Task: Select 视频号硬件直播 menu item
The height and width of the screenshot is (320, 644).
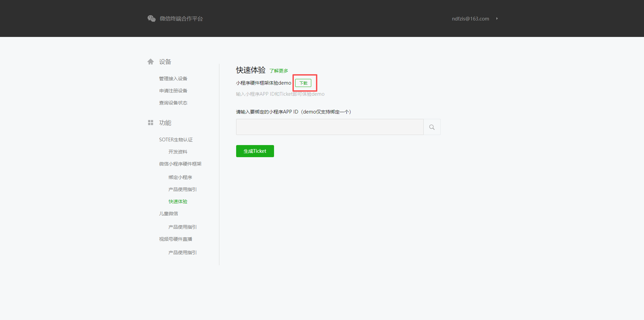Action: 175,239
